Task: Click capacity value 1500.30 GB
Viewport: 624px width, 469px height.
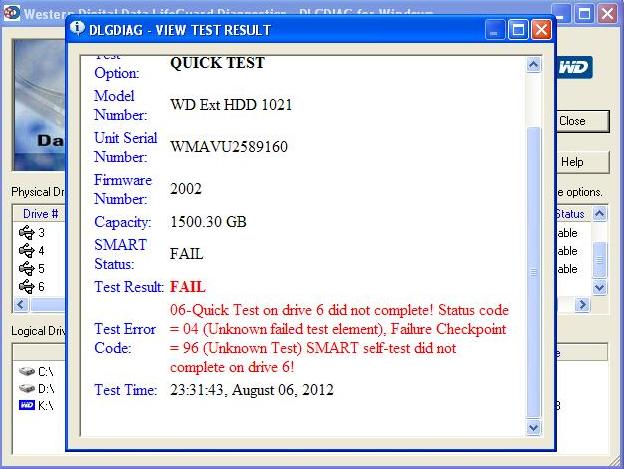Action: tap(208, 222)
